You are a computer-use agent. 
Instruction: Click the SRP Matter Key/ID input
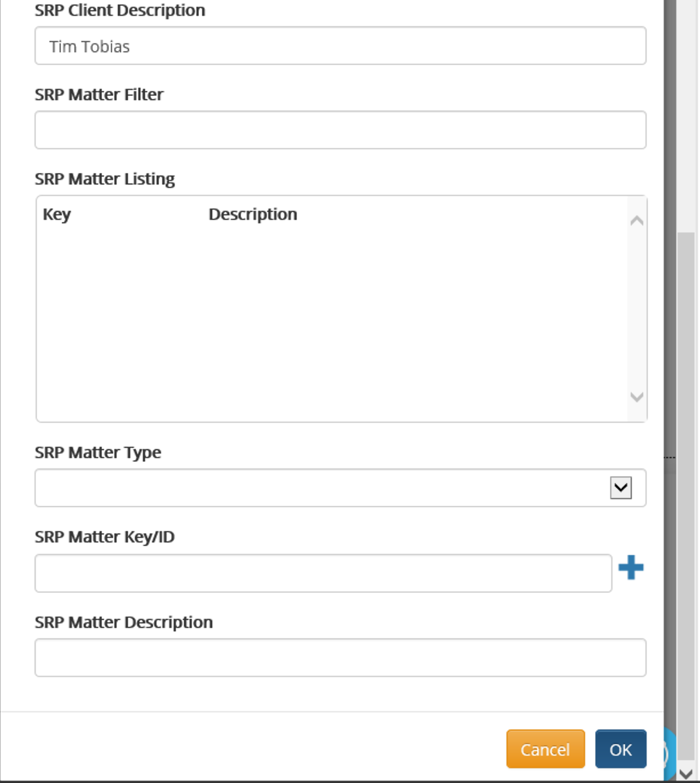[323, 573]
